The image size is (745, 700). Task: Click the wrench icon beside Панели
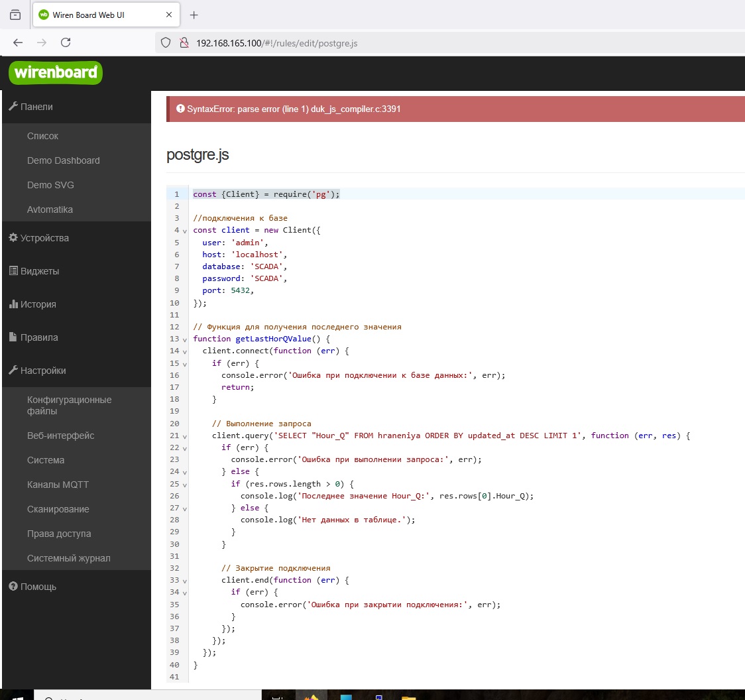tap(13, 106)
